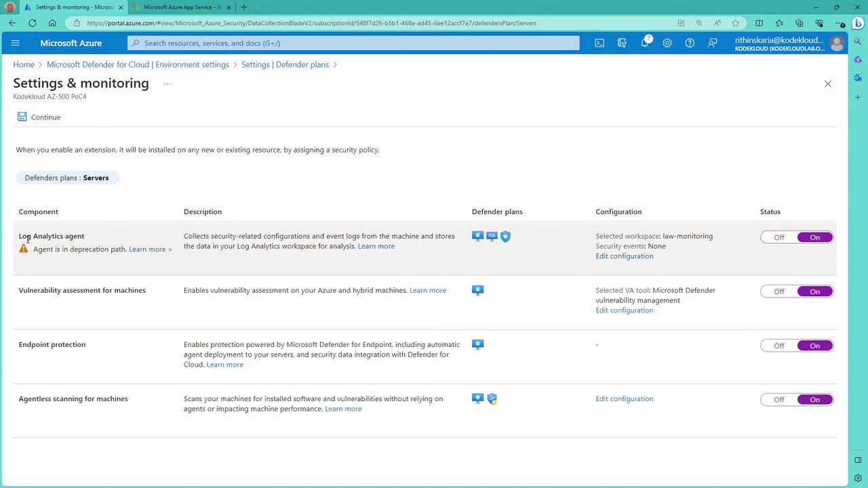Open Settings | Defender plans breadcrumb

tap(285, 64)
